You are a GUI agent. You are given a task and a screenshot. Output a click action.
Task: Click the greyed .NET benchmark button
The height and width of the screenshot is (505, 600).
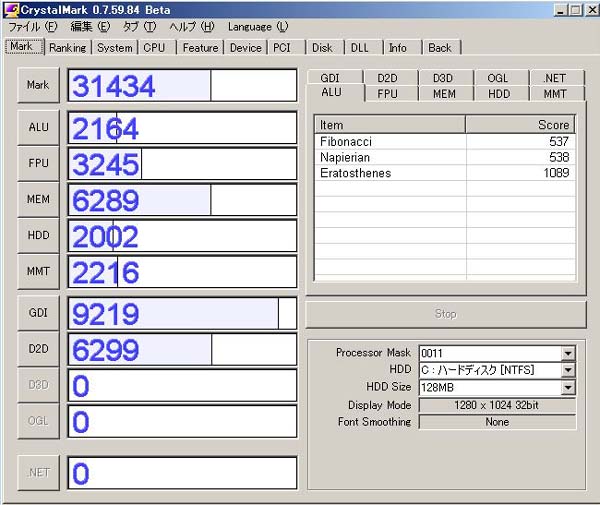tap(38, 473)
